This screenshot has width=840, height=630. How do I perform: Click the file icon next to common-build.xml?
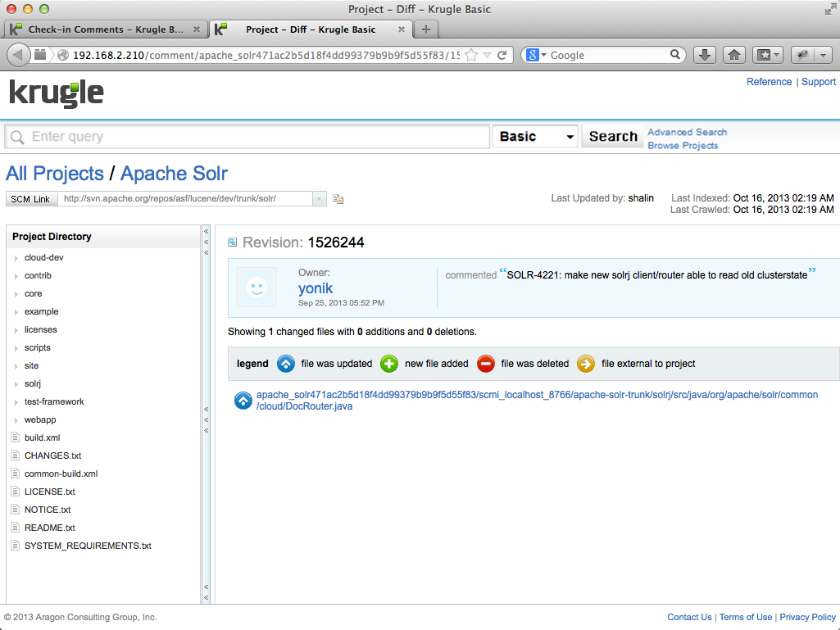pyautogui.click(x=16, y=474)
